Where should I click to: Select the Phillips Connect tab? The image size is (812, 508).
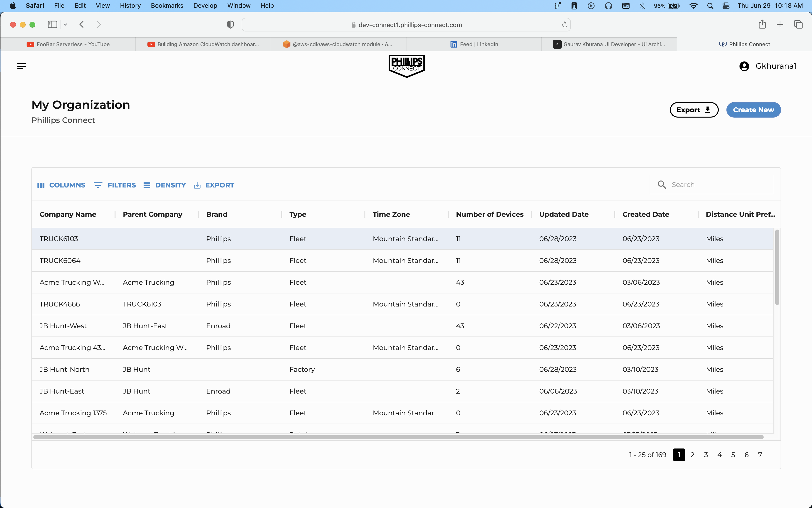pos(744,44)
